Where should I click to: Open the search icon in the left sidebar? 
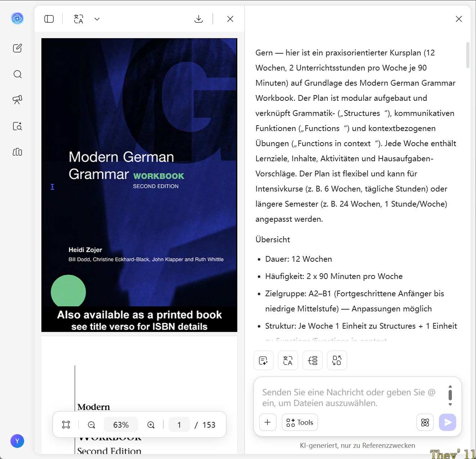coord(17,74)
